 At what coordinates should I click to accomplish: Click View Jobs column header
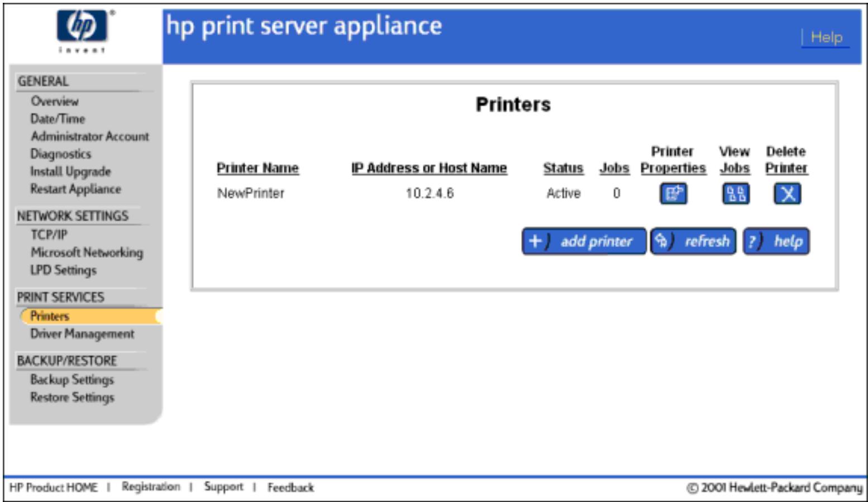tap(735, 160)
